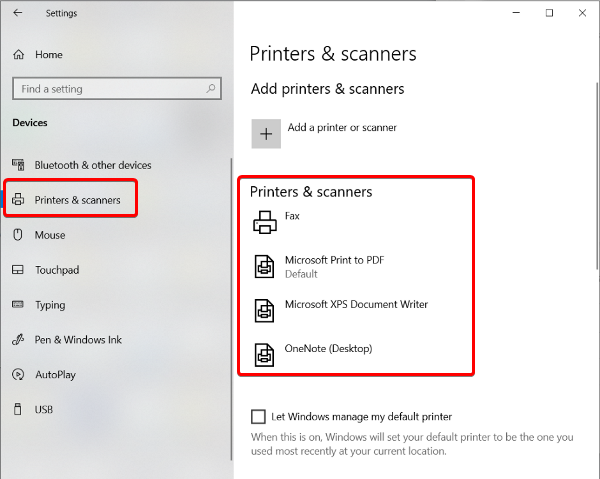Open Pen & Windows Ink settings

[78, 340]
